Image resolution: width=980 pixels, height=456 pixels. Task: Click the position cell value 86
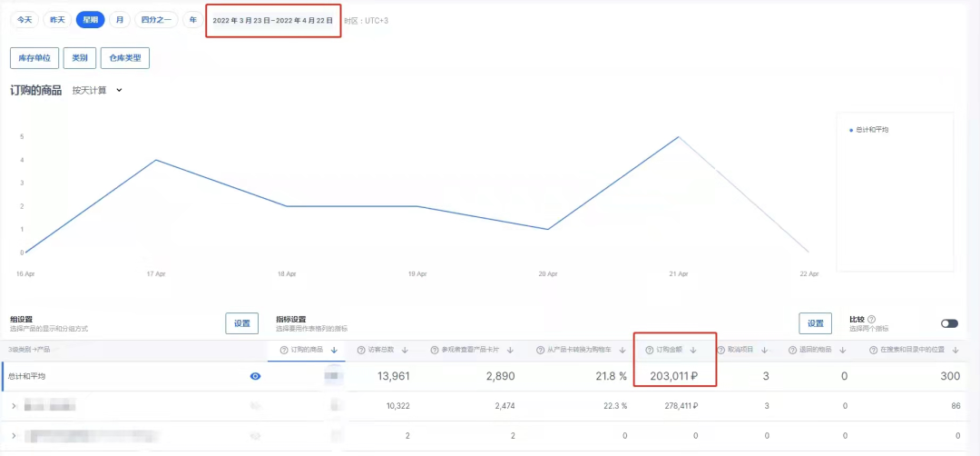coord(955,406)
